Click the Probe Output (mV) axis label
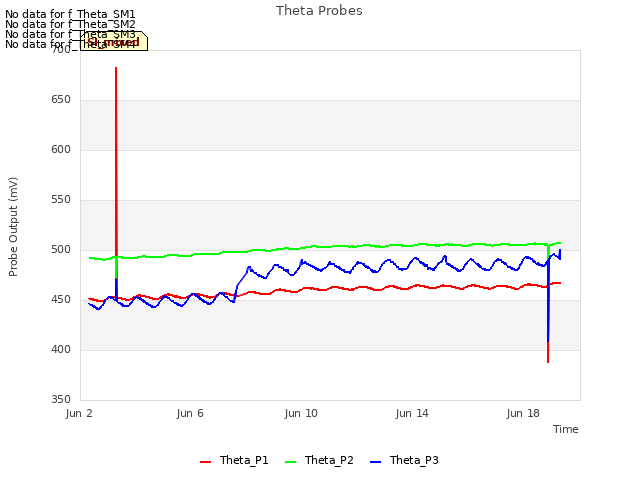 tap(13, 227)
